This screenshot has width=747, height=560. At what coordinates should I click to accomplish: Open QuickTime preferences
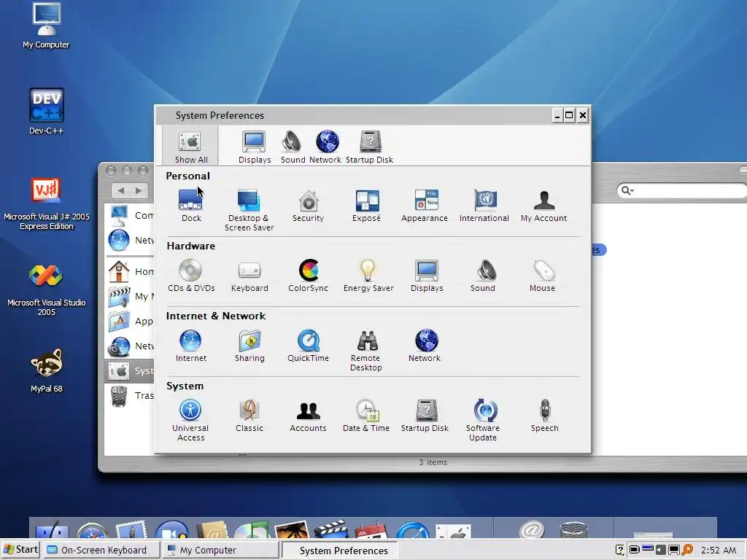[309, 346]
